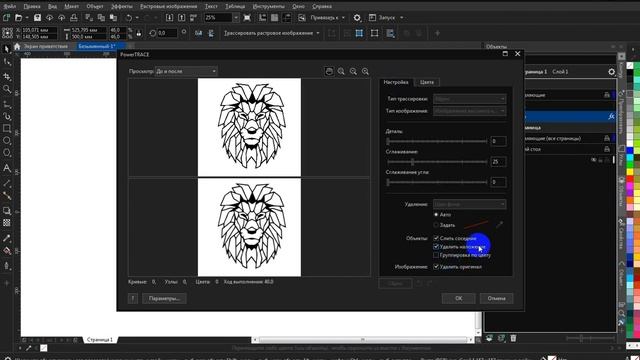
Task: Click the Save icon in standard toolbar
Action: 37,18
